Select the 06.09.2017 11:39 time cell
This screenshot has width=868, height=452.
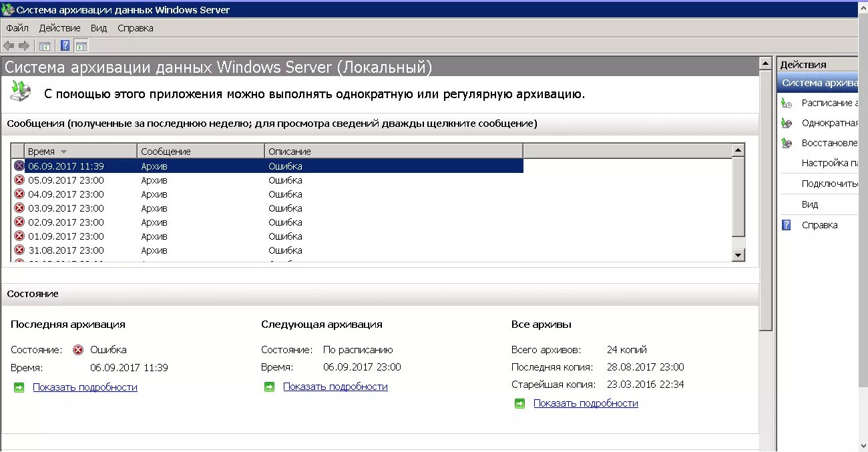tap(65, 166)
